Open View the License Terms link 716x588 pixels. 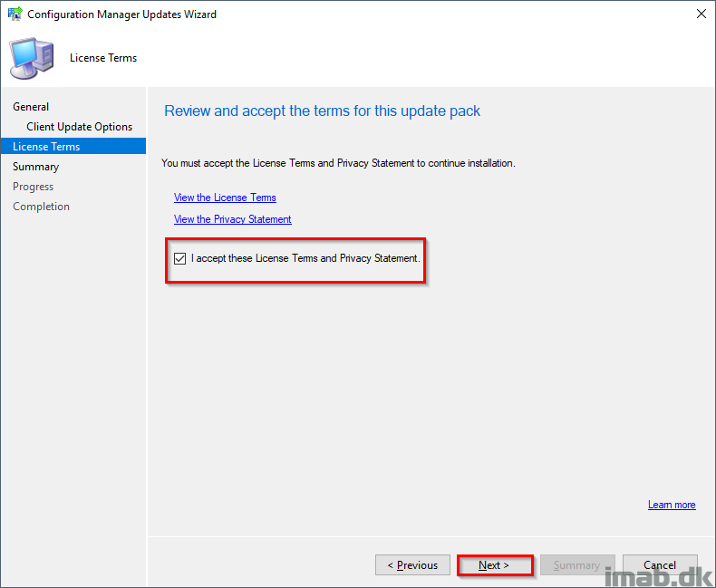pyautogui.click(x=225, y=198)
